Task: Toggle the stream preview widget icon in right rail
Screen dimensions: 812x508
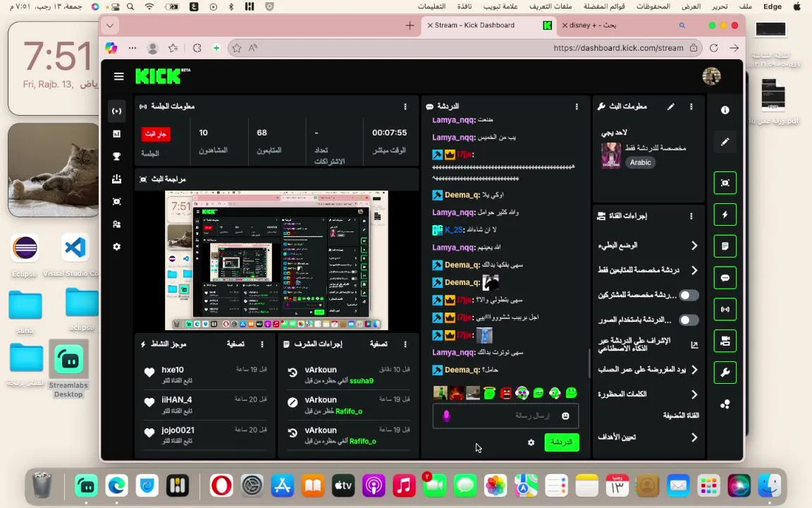Action: pos(725,183)
